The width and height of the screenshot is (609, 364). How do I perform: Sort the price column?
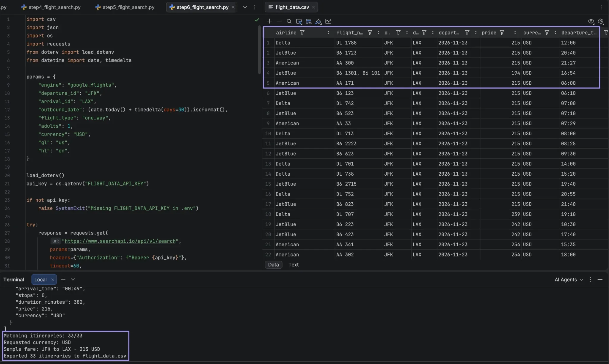pos(515,33)
